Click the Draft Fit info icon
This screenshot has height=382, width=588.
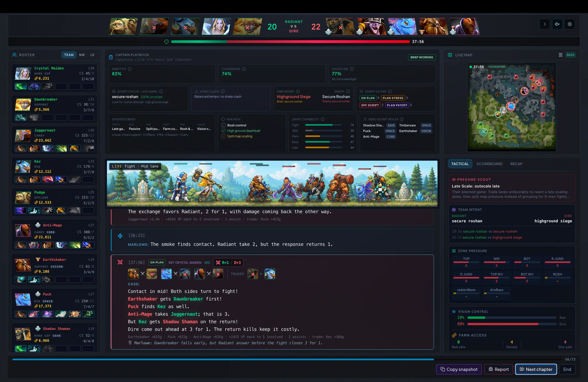point(130,69)
